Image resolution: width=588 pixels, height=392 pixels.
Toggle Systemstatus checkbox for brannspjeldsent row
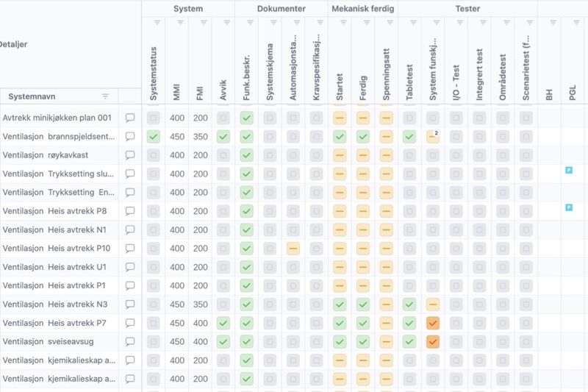154,137
